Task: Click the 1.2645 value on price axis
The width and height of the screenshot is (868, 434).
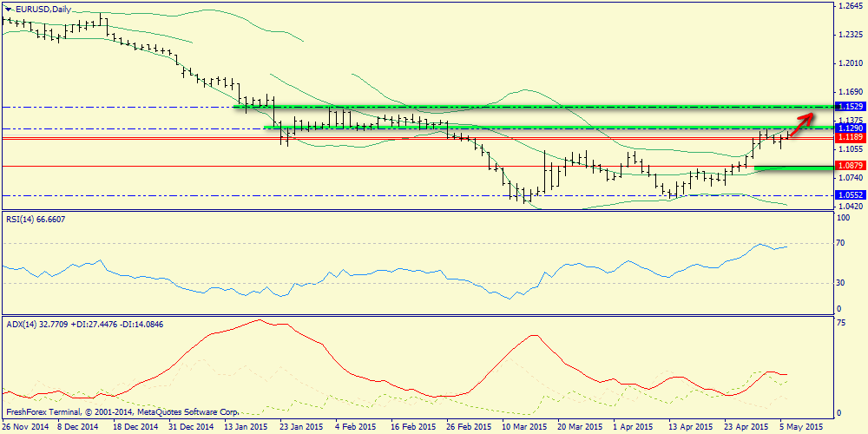Action: pyautogui.click(x=848, y=6)
